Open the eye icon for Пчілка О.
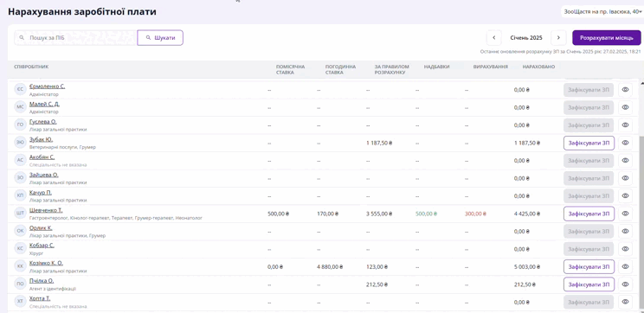This screenshot has width=644, height=313. pyautogui.click(x=625, y=284)
